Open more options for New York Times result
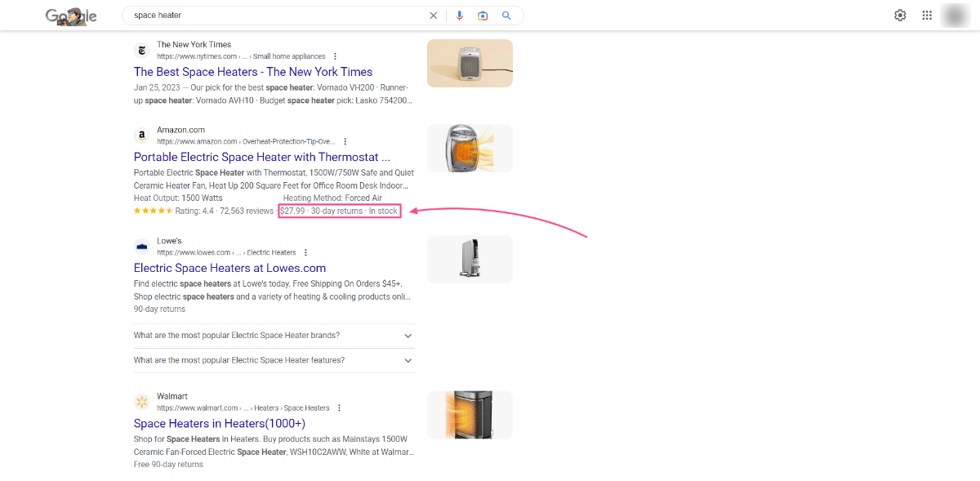Image resolution: width=980 pixels, height=481 pixels. pyautogui.click(x=335, y=56)
